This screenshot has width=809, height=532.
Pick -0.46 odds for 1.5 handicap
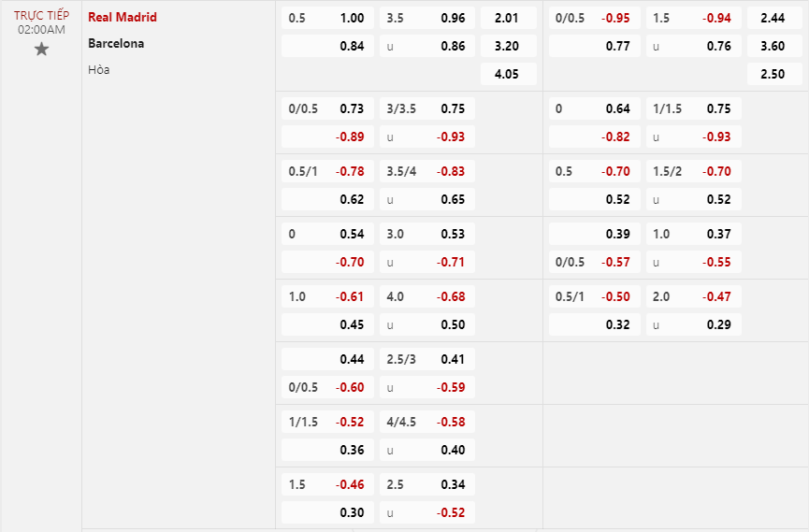coord(350,484)
